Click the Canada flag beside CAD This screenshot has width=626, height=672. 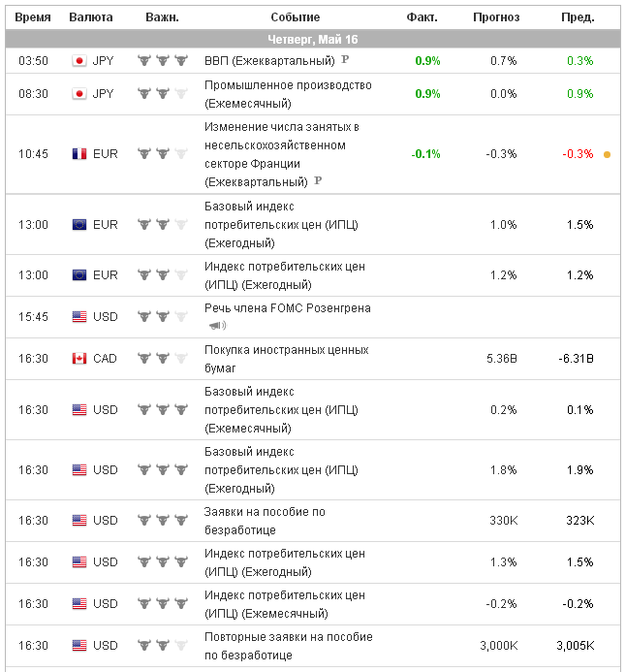tap(79, 359)
